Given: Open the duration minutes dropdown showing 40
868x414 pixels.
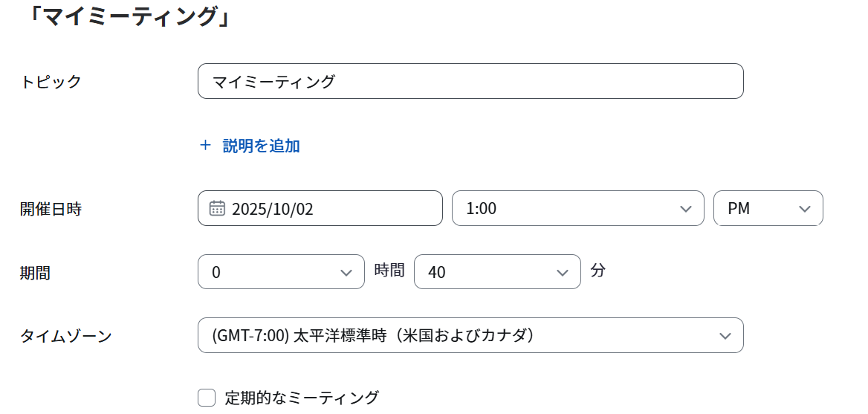Looking at the screenshot, I should pyautogui.click(x=496, y=273).
